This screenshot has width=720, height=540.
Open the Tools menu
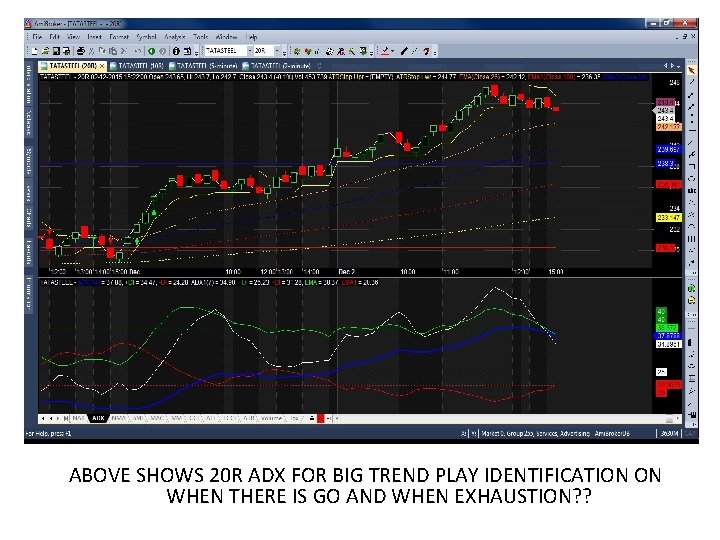point(200,36)
